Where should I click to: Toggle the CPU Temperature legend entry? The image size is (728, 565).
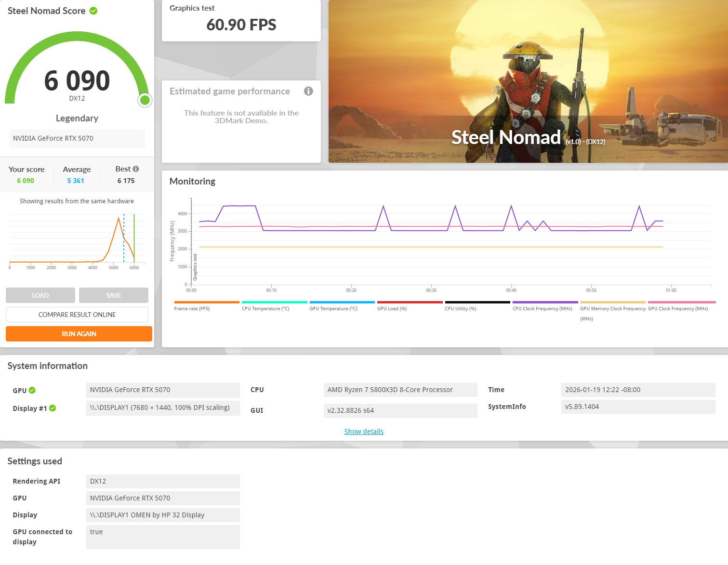tap(274, 306)
